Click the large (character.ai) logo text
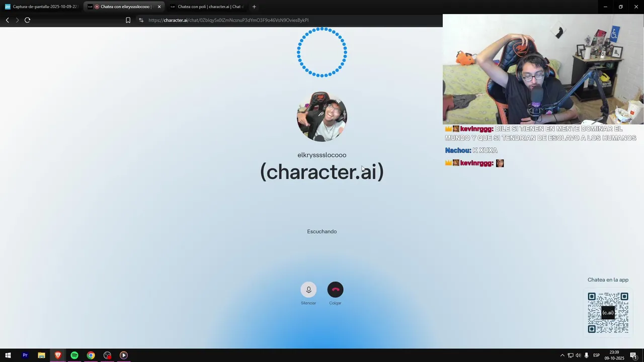The image size is (644, 362). [322, 172]
